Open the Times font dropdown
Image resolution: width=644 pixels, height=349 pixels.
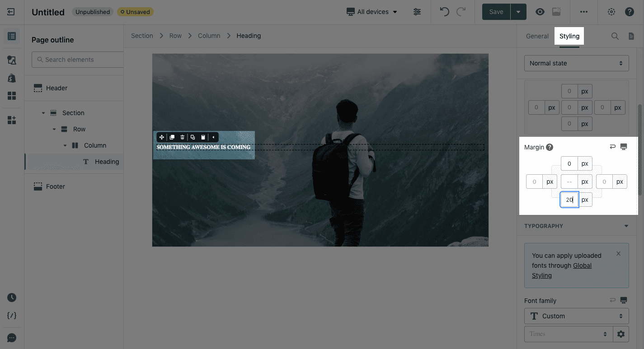(x=569, y=334)
